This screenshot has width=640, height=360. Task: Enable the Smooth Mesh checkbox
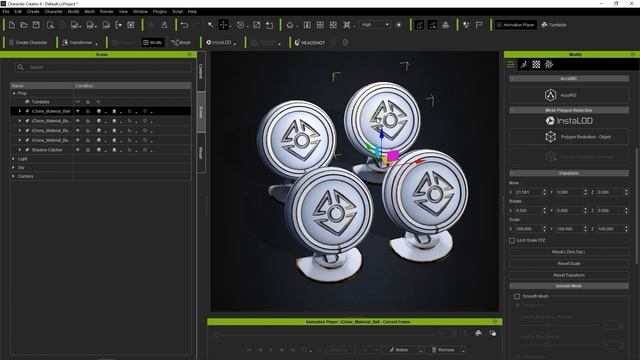click(x=517, y=296)
